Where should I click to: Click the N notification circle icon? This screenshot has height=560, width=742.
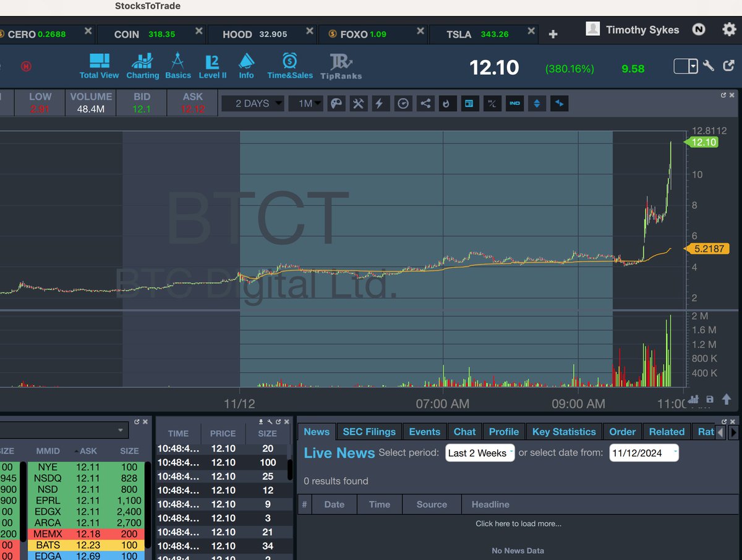(x=699, y=29)
